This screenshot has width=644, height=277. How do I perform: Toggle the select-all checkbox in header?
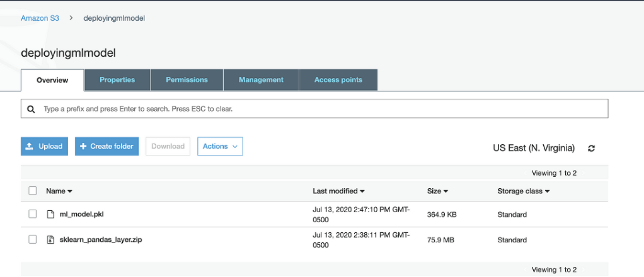(33, 191)
